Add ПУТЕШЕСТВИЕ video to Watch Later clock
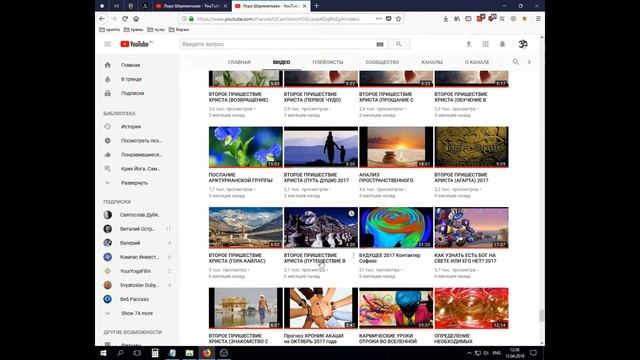The height and width of the screenshot is (360, 640). tap(351, 213)
